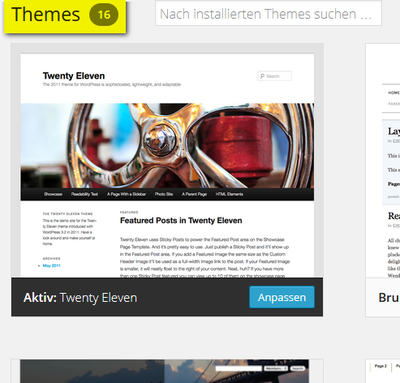Click 'May 2011' archive link in preview

click(52, 266)
